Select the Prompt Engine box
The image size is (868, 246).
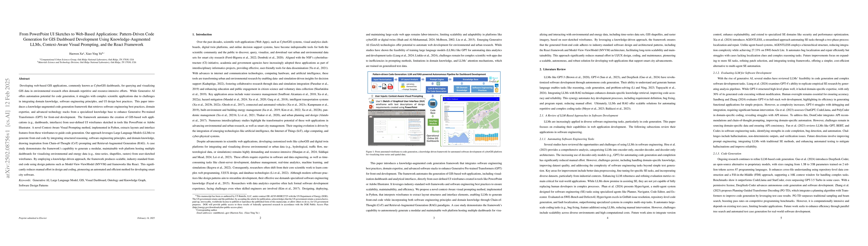coord(437,80)
